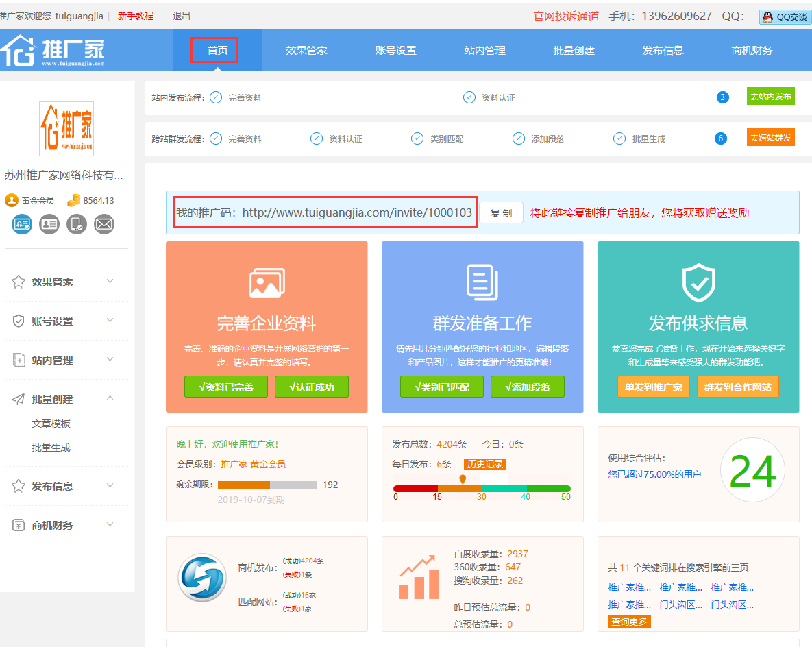The height and width of the screenshot is (647, 812).
Task: Click the 复制 copy button
Action: tap(501, 213)
